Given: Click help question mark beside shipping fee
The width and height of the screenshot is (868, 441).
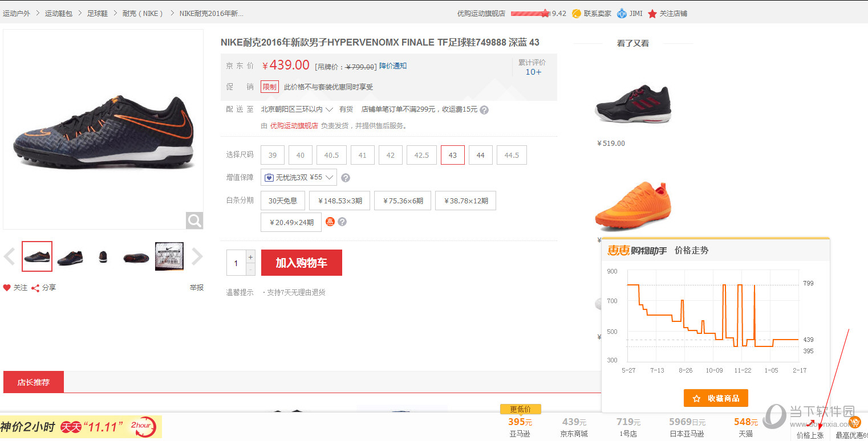Looking at the screenshot, I should pos(484,110).
